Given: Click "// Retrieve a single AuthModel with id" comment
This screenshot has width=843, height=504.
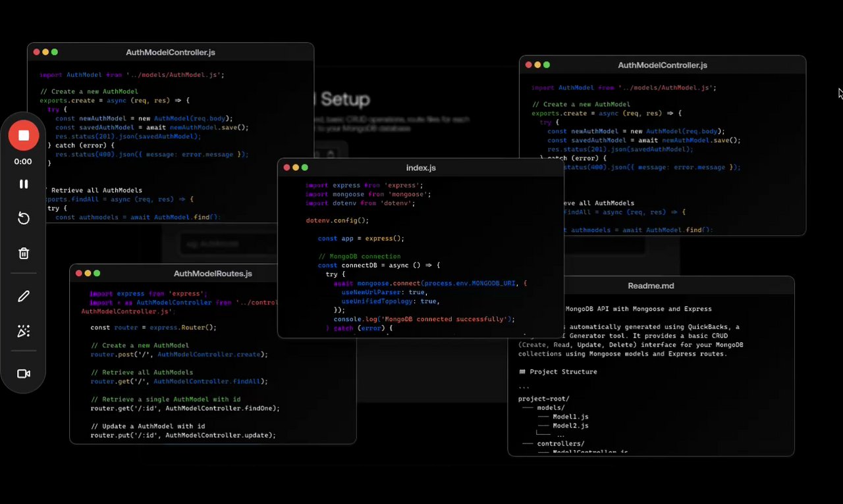Looking at the screenshot, I should [x=165, y=399].
